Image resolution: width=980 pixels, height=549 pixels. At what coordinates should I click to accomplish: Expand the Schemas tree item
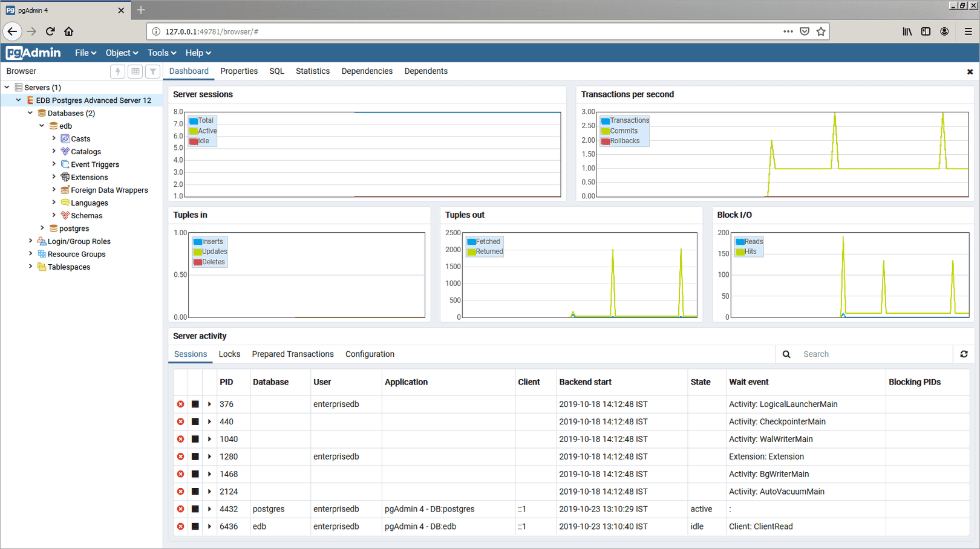54,215
